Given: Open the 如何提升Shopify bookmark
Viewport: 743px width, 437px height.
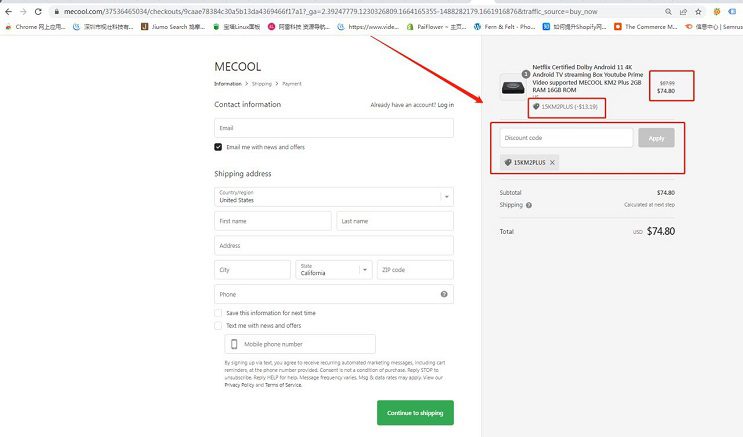Looking at the screenshot, I should coord(575,27).
